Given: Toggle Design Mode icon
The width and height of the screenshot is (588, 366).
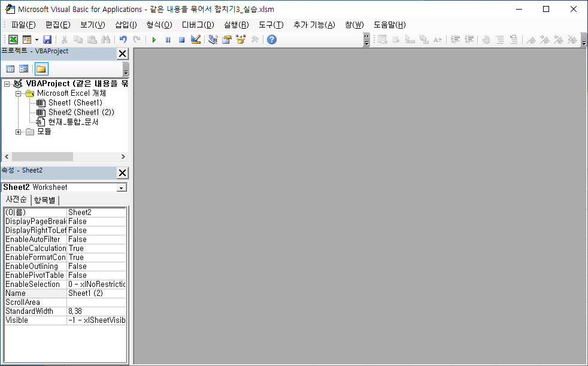Looking at the screenshot, I should tap(195, 40).
